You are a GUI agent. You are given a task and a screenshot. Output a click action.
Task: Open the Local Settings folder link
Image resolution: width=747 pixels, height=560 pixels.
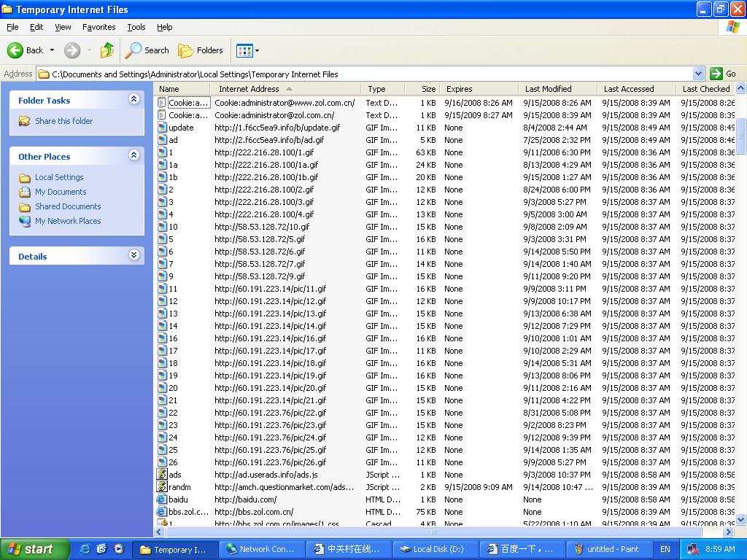coord(59,177)
